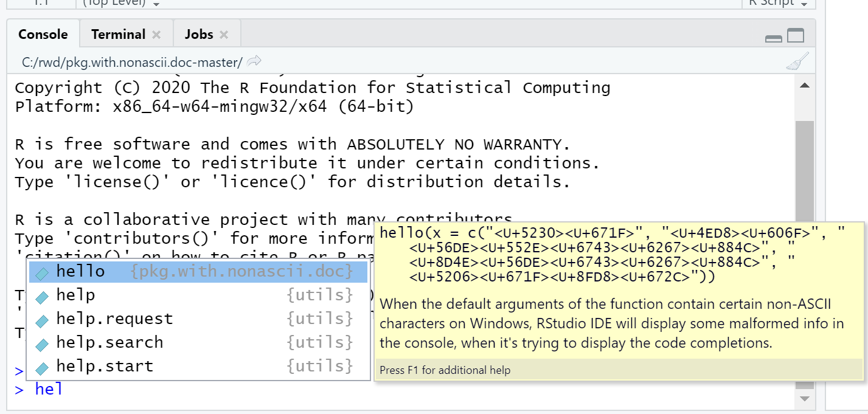Image resolution: width=868 pixels, height=414 pixels.
Task: Open working directory via arrow icon beside path
Action: pos(254,61)
